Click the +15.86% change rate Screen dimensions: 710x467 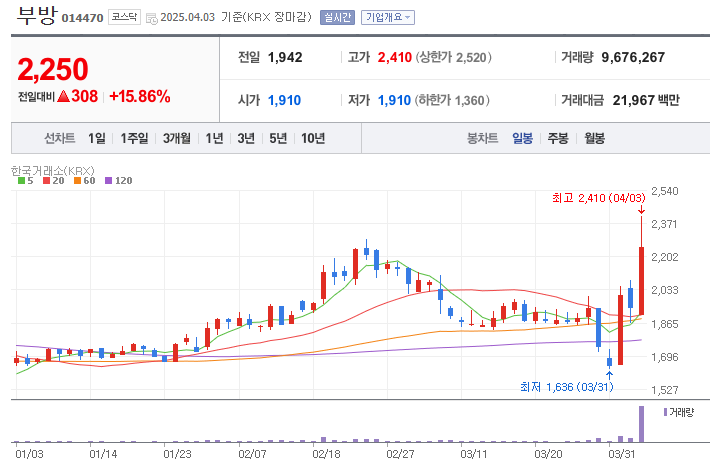click(x=140, y=96)
